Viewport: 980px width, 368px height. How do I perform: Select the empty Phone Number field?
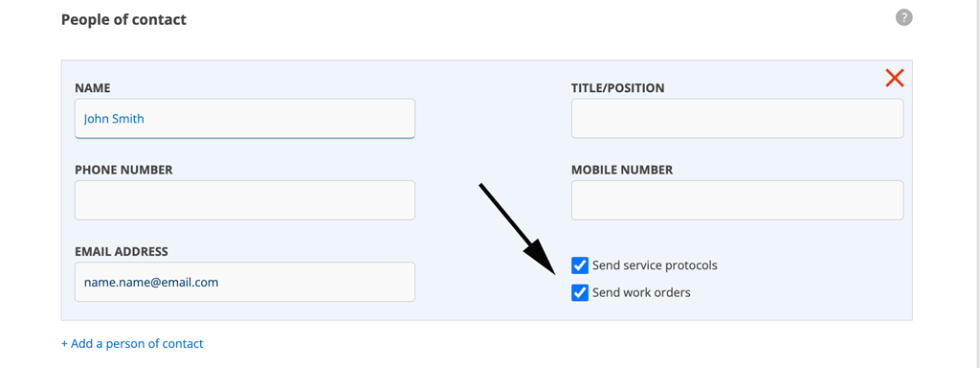pyautogui.click(x=245, y=200)
